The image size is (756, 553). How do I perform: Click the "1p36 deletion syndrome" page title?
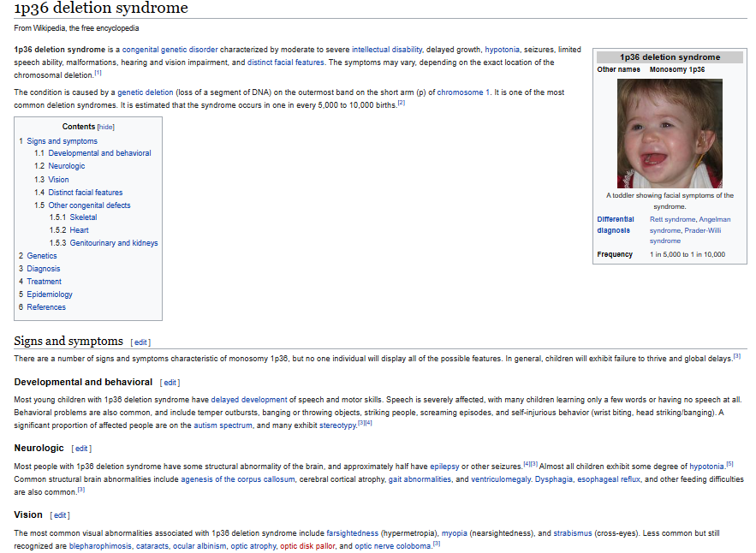tap(101, 8)
